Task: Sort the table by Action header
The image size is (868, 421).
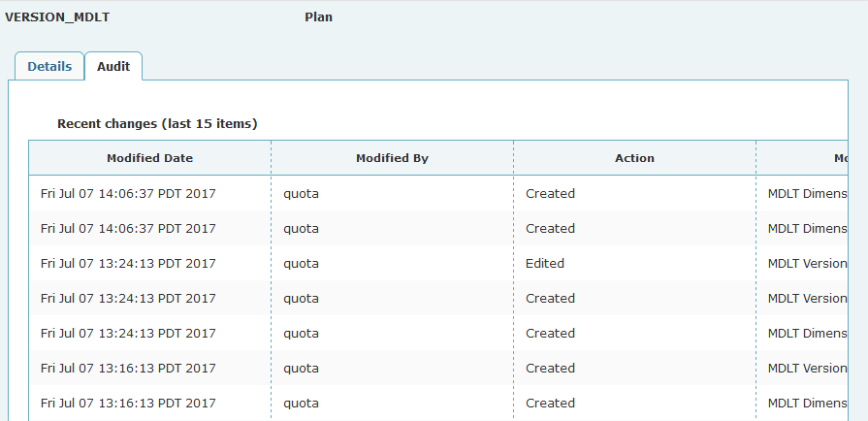Action: [x=634, y=158]
